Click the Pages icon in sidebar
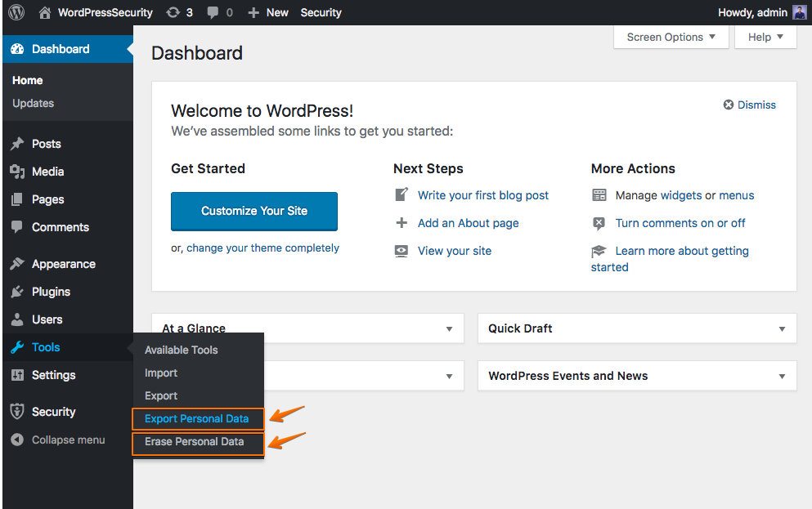 [17, 199]
